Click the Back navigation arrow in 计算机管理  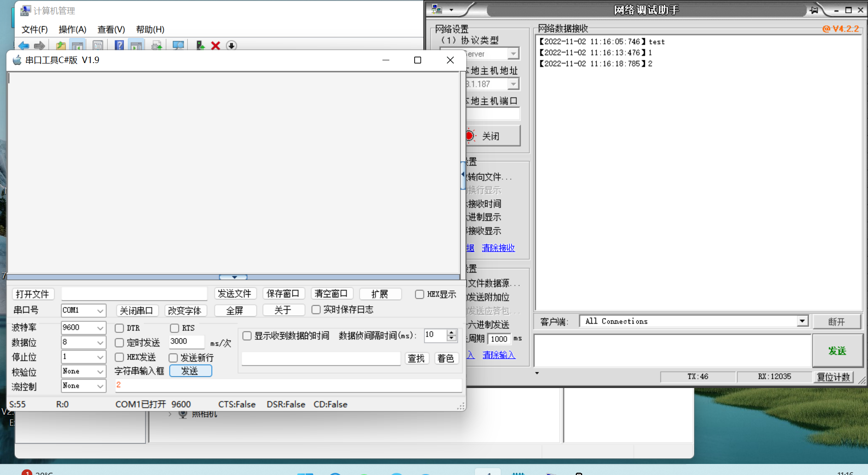23,45
